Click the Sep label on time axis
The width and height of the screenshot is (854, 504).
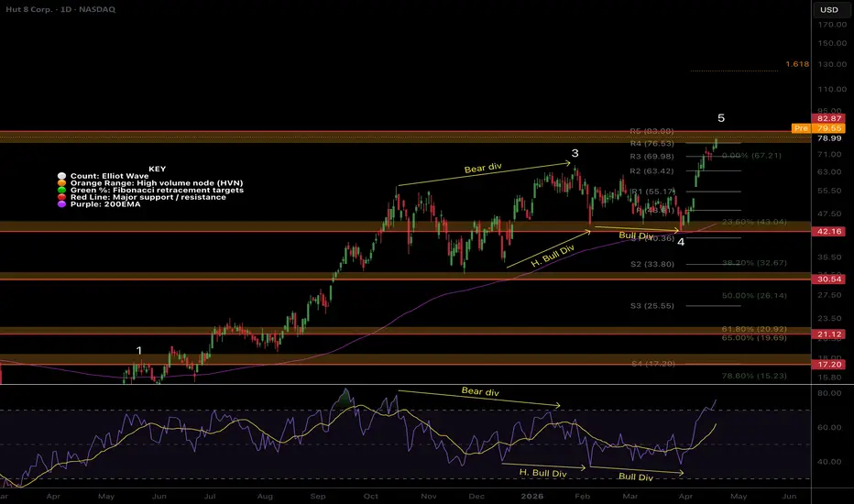click(x=318, y=497)
